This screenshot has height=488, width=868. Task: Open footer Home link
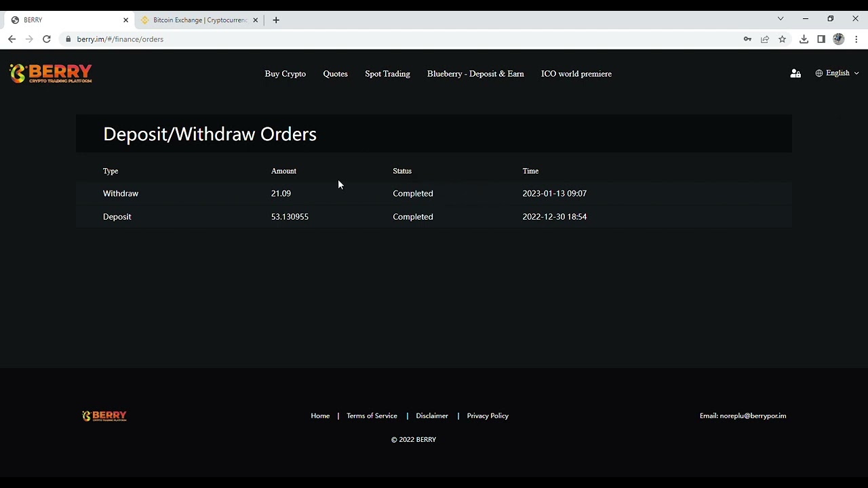click(320, 416)
